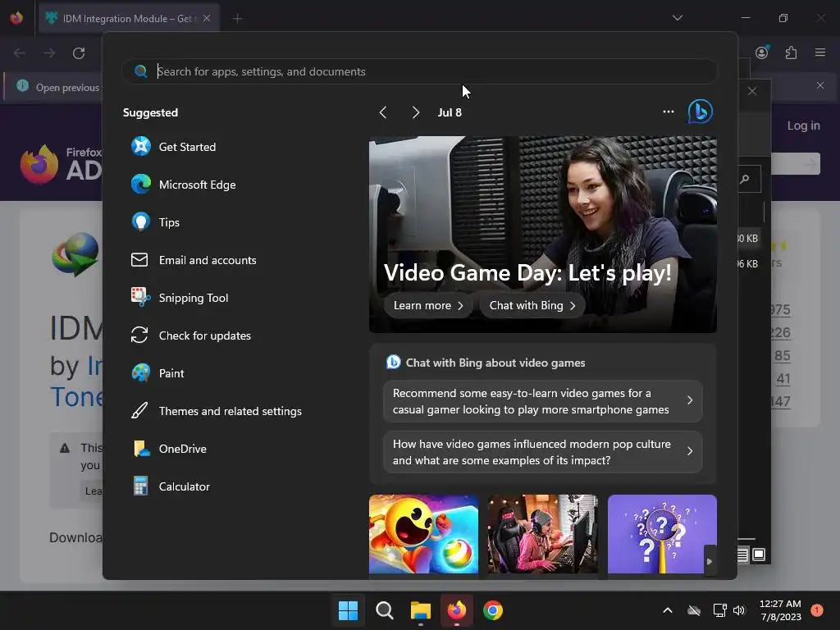
Task: Launch Snipping Tool
Action: pyautogui.click(x=180, y=298)
